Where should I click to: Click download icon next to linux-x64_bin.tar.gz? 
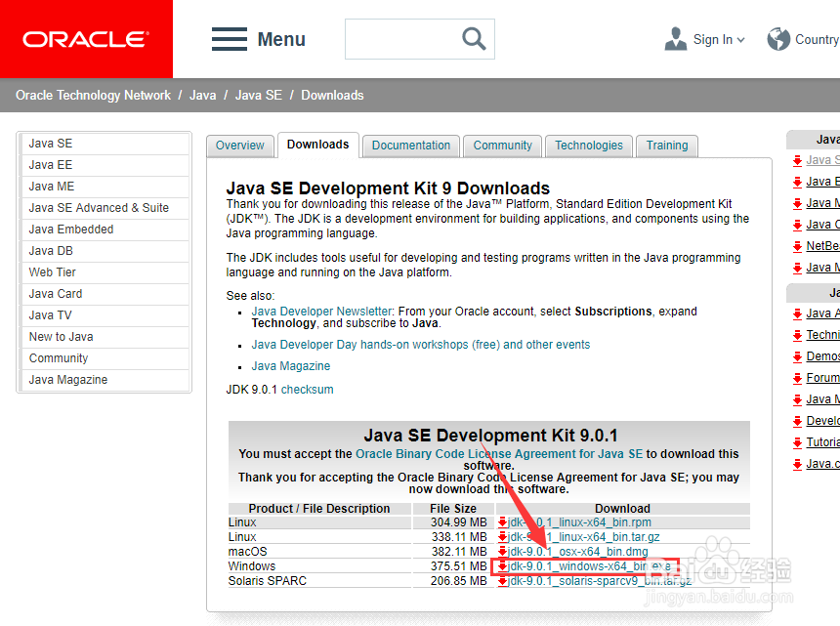point(502,536)
